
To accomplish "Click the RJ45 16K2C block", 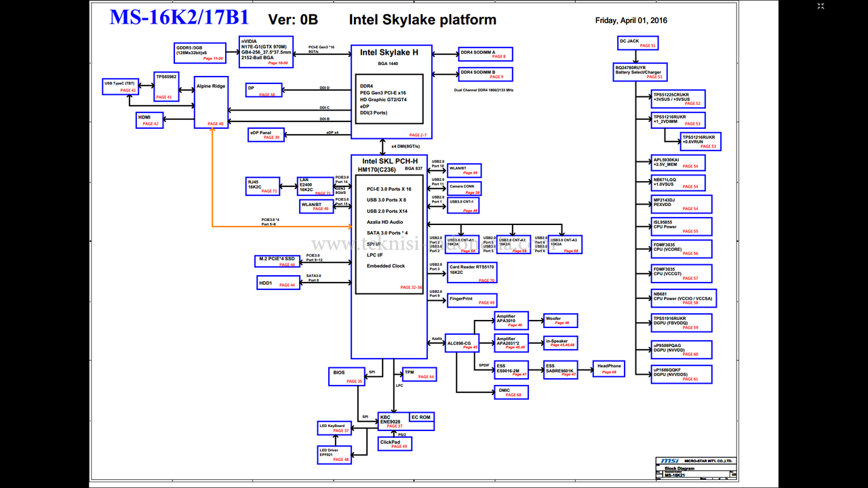I will tap(263, 186).
